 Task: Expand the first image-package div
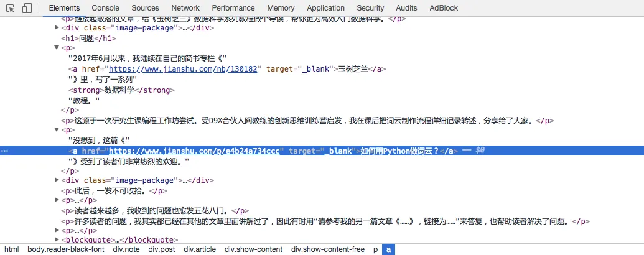[57, 28]
